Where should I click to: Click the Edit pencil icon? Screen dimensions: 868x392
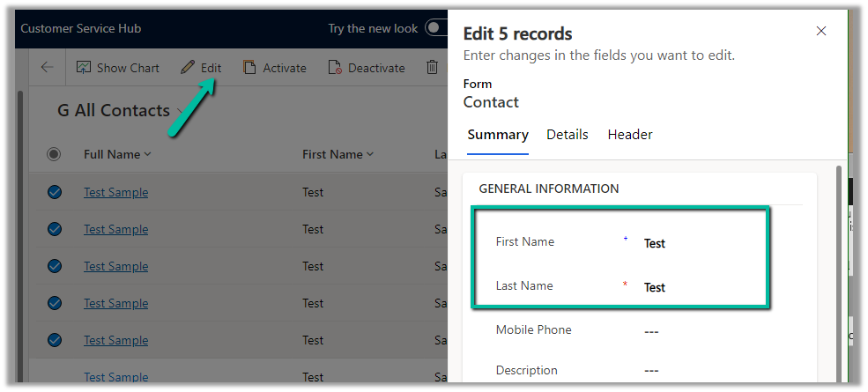tap(188, 68)
